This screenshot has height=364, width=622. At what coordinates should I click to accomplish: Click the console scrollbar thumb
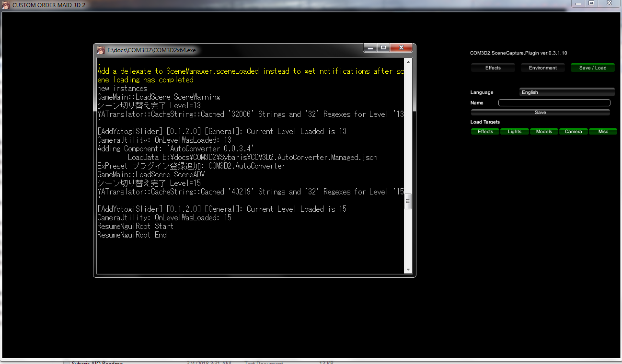(408, 202)
